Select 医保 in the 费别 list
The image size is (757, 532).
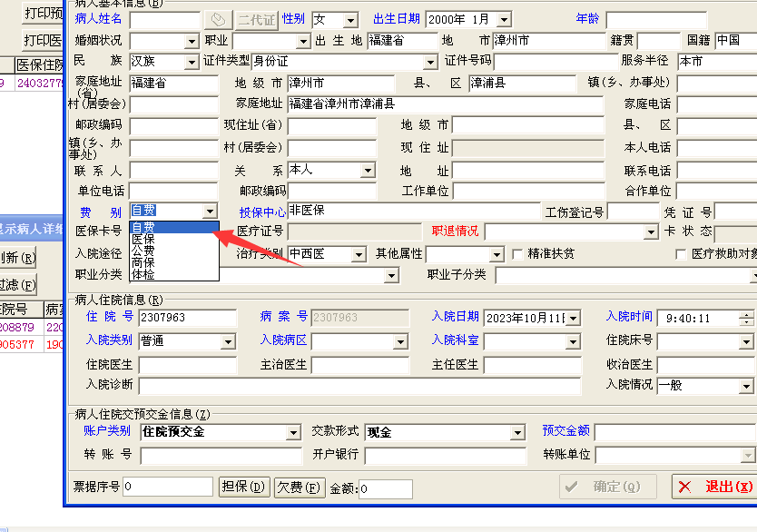coord(173,239)
